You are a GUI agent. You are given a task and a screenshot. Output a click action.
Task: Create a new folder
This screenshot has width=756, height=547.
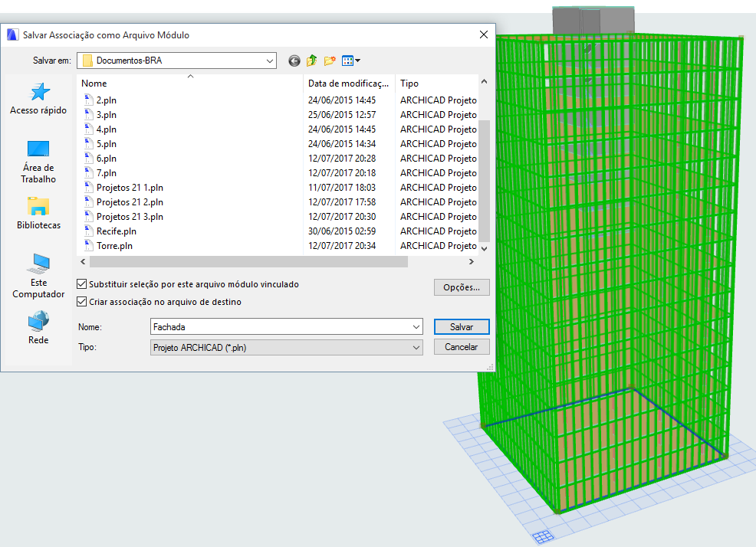pyautogui.click(x=330, y=61)
